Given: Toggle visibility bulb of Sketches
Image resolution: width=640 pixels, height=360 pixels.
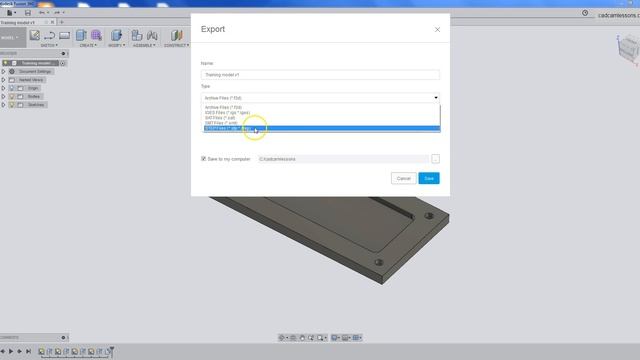Looking at the screenshot, I should 12,105.
